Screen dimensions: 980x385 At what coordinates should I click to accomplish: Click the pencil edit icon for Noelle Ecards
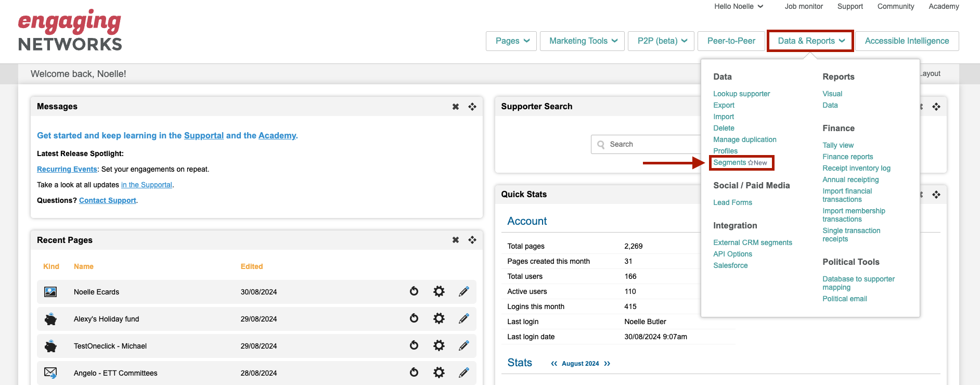click(x=464, y=292)
